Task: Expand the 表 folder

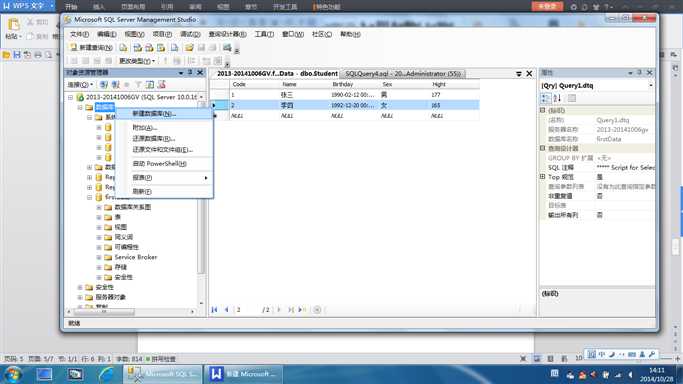Action: (99, 217)
